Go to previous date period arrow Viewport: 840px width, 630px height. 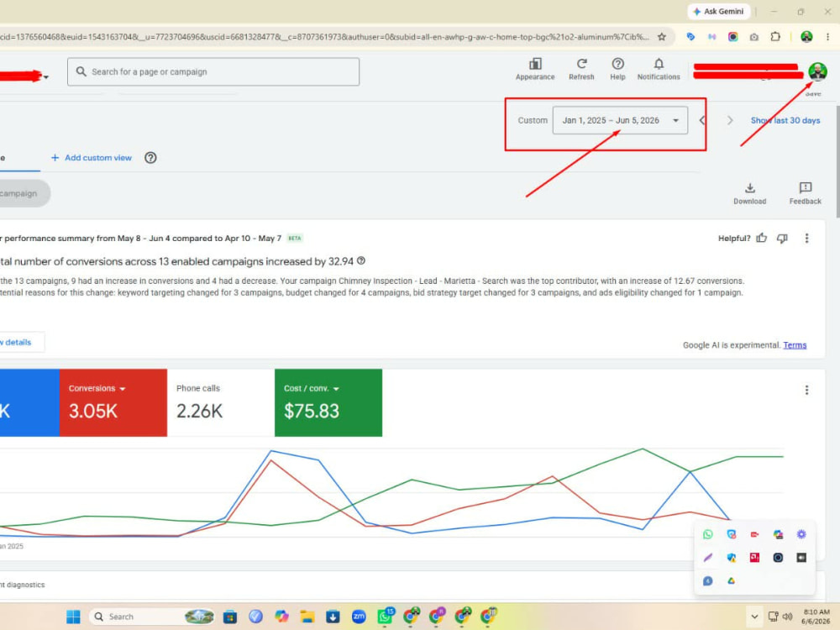coord(702,120)
